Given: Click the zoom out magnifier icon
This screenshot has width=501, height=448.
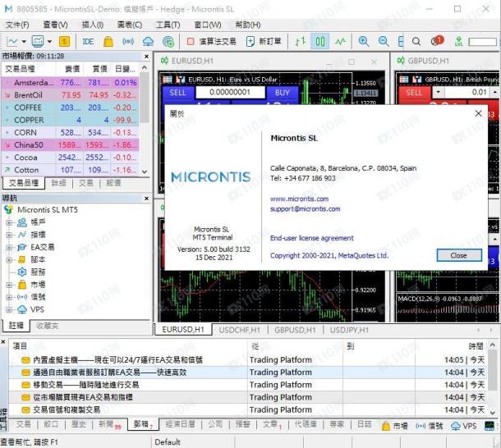Looking at the screenshot, I should click(384, 42).
